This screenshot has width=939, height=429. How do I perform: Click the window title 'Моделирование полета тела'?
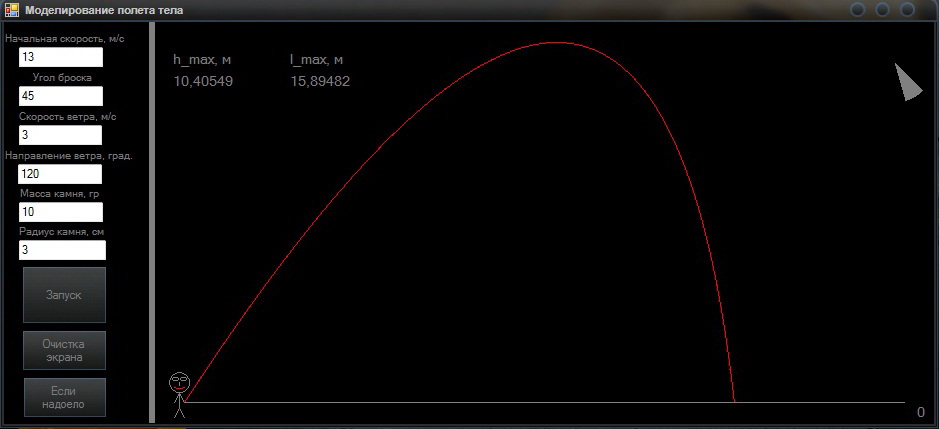click(104, 10)
